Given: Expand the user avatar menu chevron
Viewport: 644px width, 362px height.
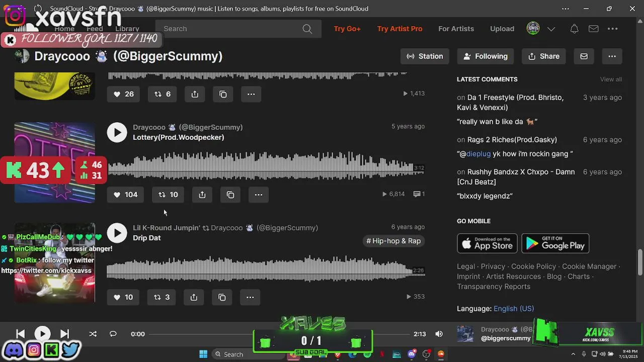Looking at the screenshot, I should click(x=551, y=29).
